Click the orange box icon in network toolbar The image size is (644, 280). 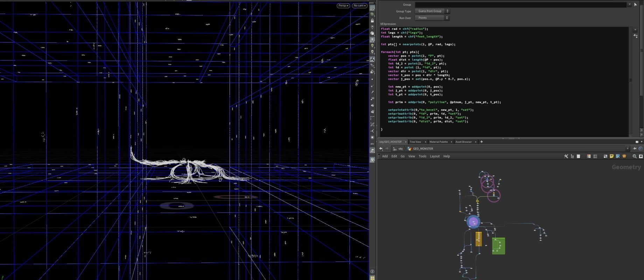[x=624, y=156]
